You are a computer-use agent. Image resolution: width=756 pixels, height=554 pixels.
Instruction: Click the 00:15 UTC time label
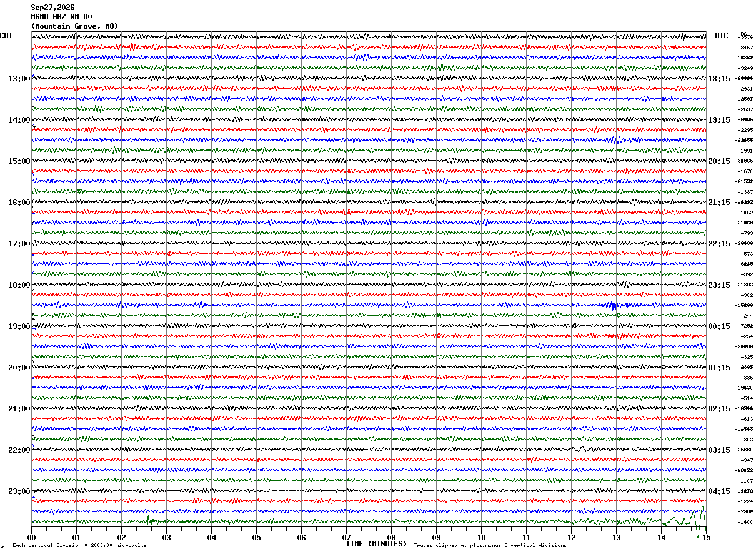coord(719,326)
